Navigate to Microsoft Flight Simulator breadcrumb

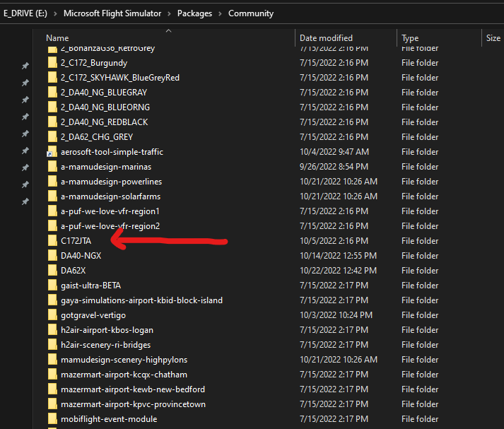point(112,13)
